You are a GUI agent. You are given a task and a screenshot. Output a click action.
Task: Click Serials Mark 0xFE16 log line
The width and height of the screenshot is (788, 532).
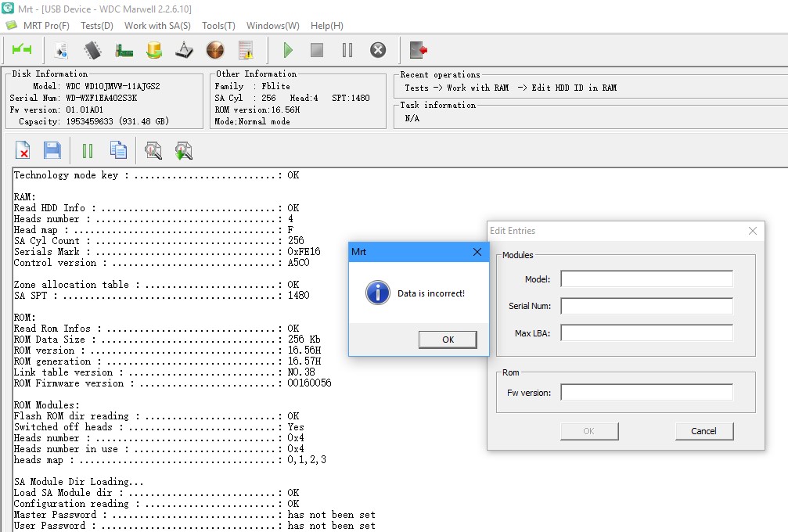click(x=167, y=252)
